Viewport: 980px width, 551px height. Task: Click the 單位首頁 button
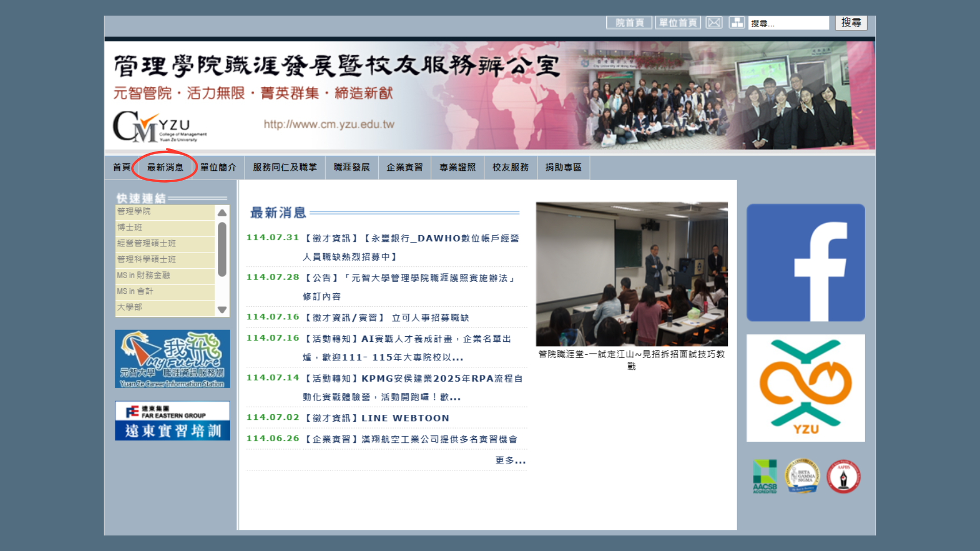pyautogui.click(x=678, y=22)
